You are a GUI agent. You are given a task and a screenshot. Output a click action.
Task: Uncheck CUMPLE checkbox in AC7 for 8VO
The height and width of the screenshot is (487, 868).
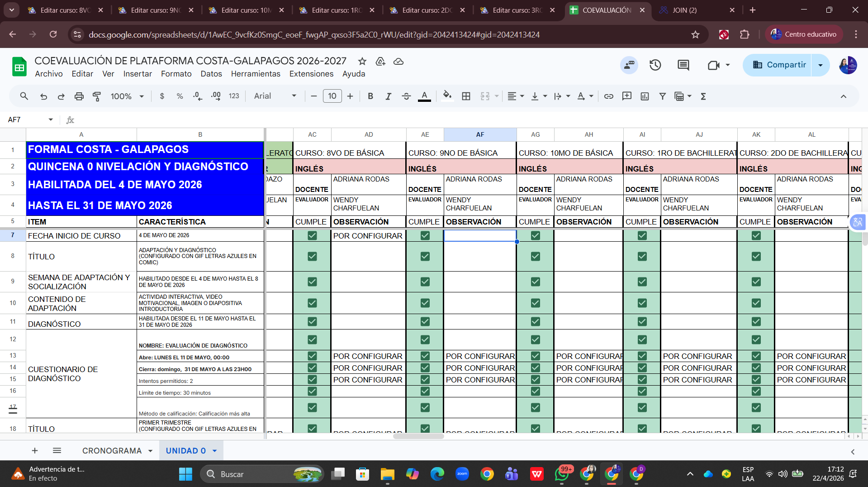pos(312,235)
